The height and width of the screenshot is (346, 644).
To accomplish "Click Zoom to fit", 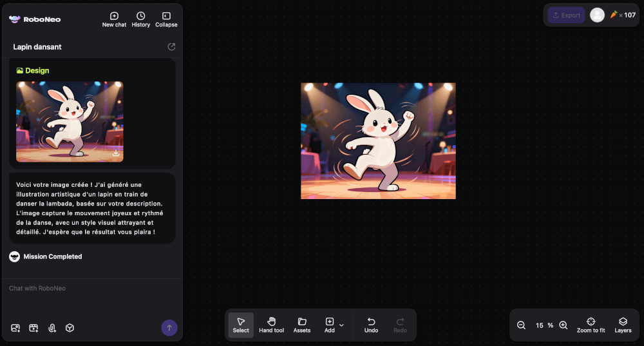I will [591, 325].
